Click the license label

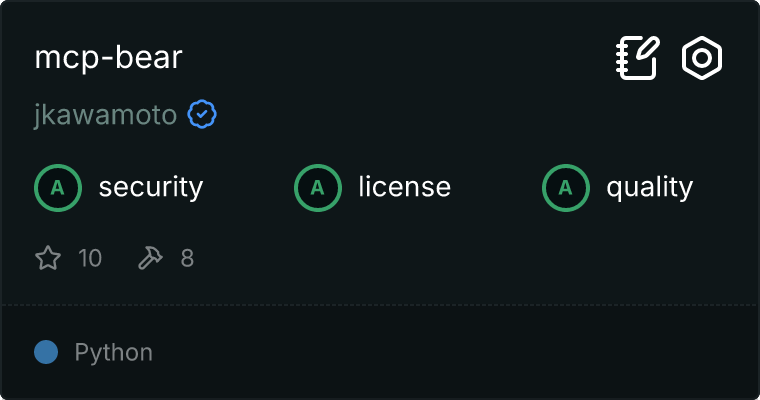405,187
